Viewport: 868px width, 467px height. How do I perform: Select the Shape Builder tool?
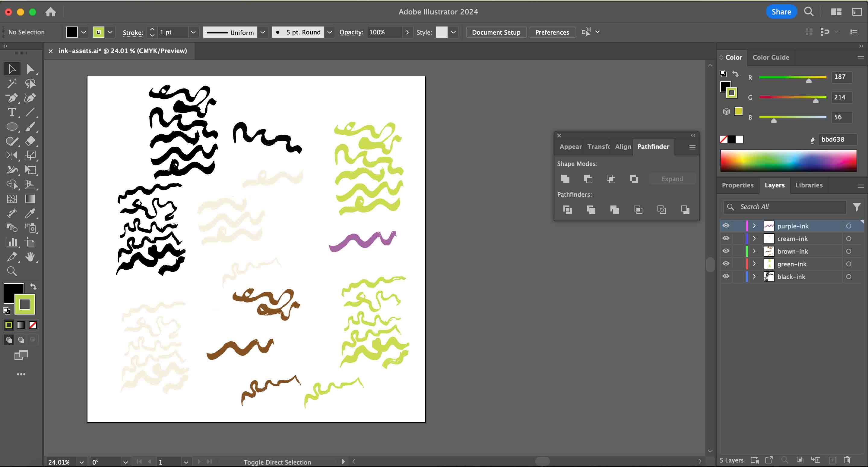click(12, 184)
